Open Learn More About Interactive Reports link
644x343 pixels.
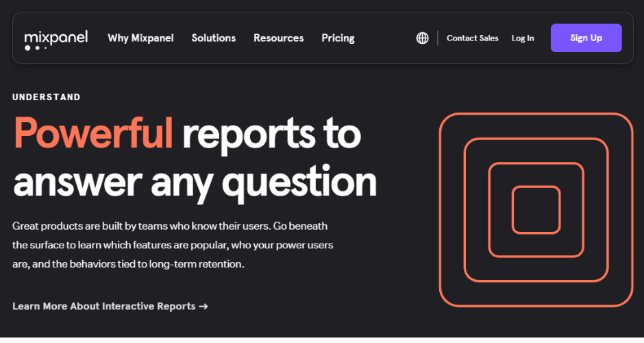point(110,307)
